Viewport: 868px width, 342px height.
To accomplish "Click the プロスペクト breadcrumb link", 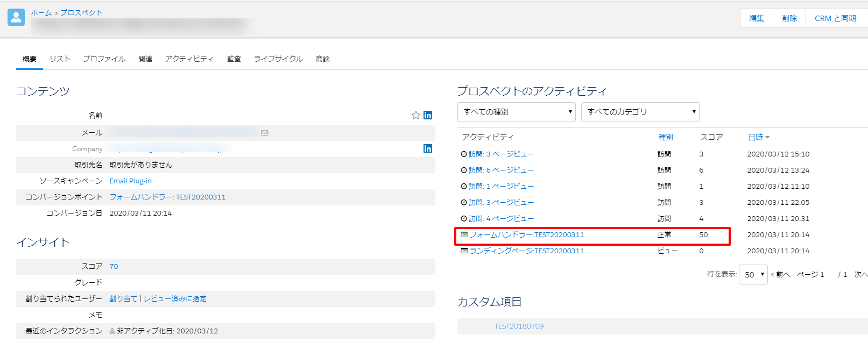I will pos(81,12).
